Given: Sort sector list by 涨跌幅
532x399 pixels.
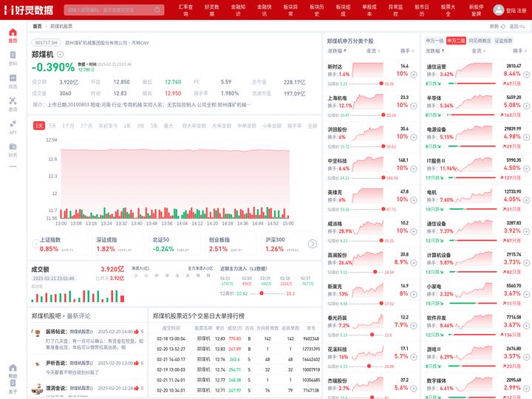Looking at the screenshot, I should pos(434,51).
